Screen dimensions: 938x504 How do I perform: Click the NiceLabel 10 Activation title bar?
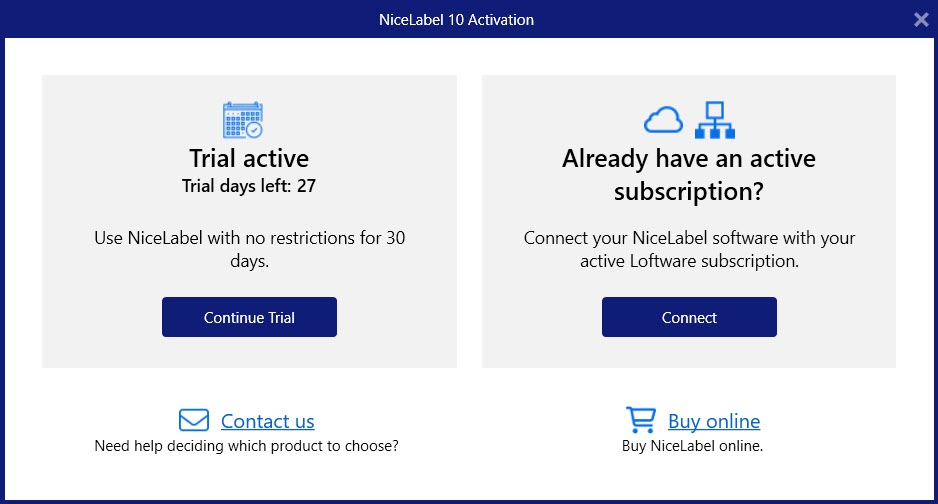(x=456, y=20)
